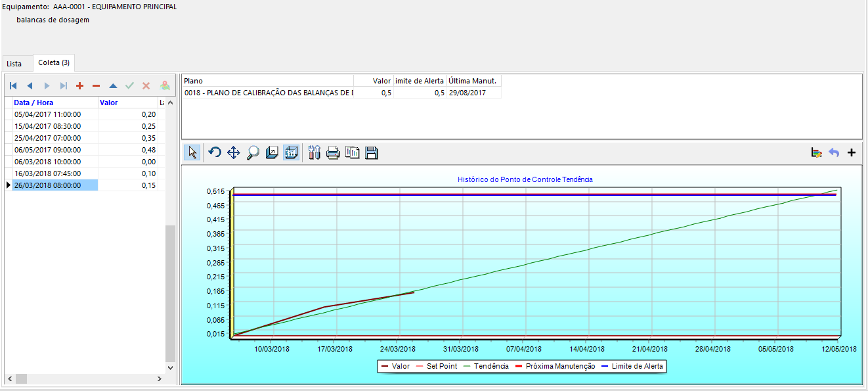Open the chart editor tools icon
This screenshot has height=391, width=868.
(x=314, y=153)
